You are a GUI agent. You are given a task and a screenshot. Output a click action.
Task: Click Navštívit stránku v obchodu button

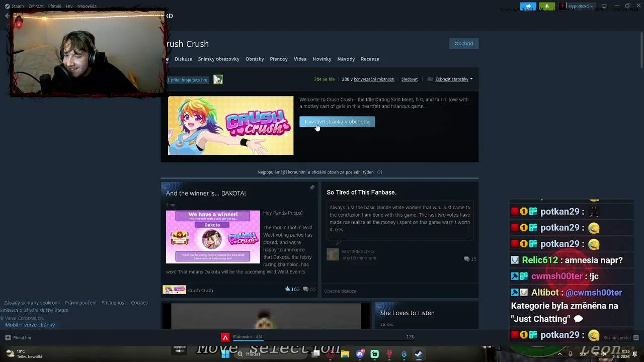(x=337, y=122)
